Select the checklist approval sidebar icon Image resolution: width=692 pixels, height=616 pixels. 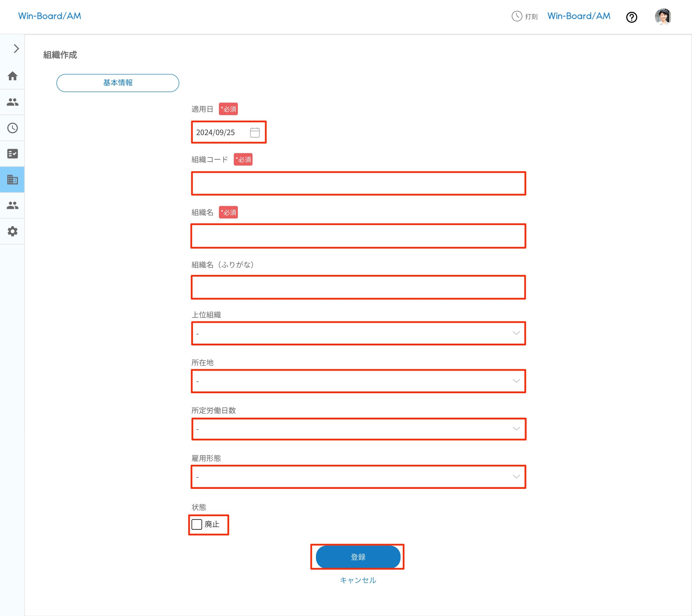pos(12,154)
